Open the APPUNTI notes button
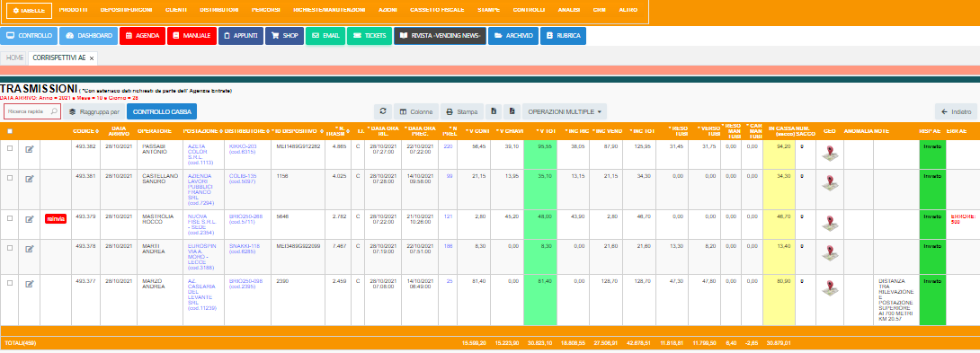The width and height of the screenshot is (980, 353). (241, 36)
